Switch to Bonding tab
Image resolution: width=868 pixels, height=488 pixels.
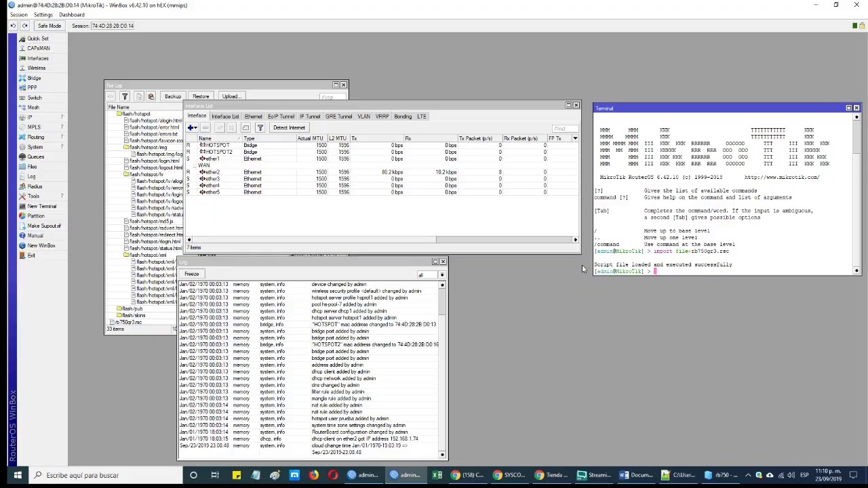pyautogui.click(x=403, y=117)
